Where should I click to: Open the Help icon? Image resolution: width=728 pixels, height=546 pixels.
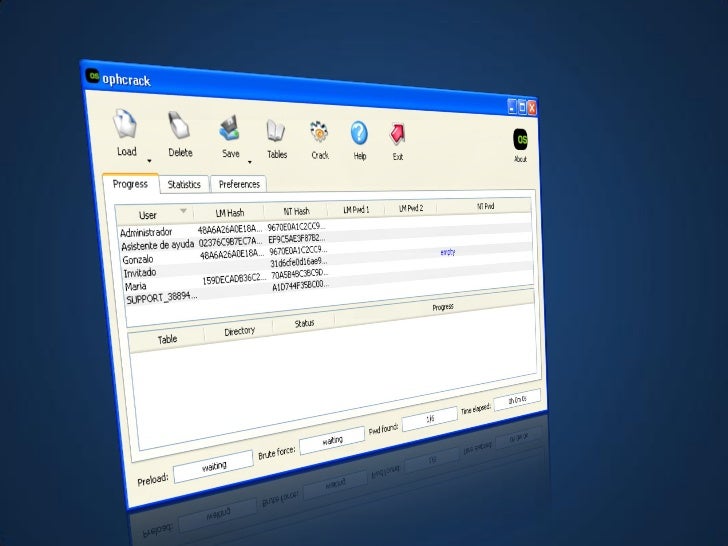point(359,134)
